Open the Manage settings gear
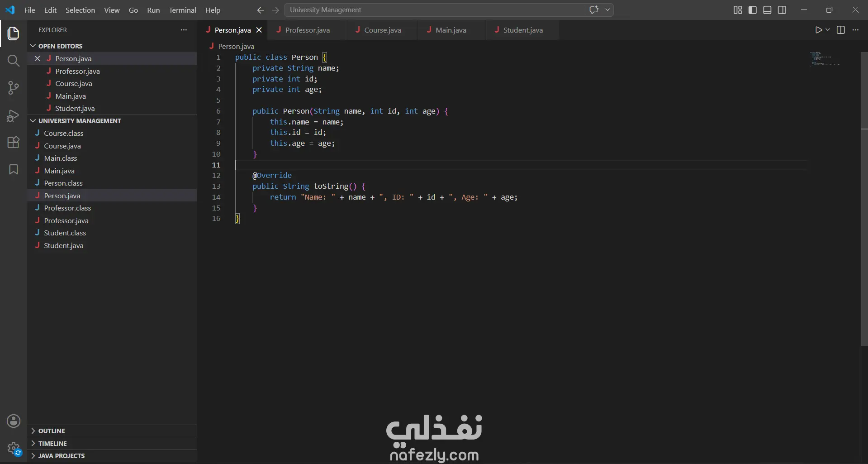Viewport: 868px width, 464px height. coord(14,449)
